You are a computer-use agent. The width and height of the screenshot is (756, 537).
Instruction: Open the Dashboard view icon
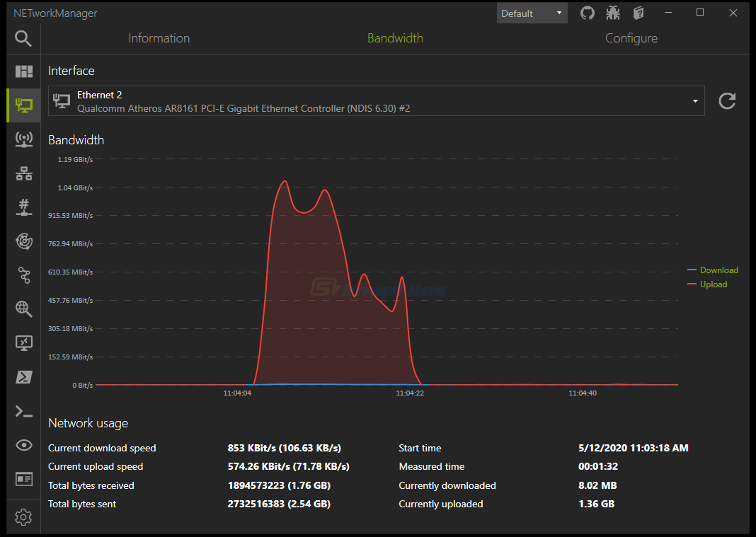tap(23, 71)
